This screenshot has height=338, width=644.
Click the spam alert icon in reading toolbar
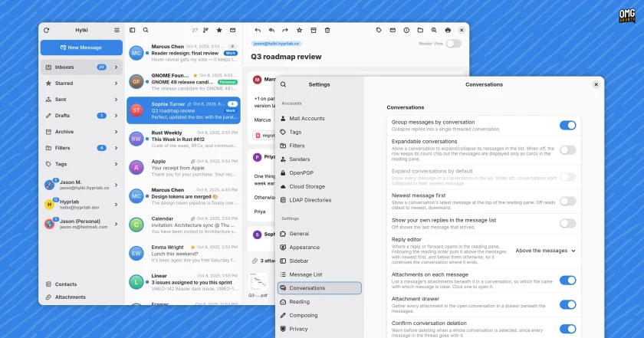(x=406, y=30)
